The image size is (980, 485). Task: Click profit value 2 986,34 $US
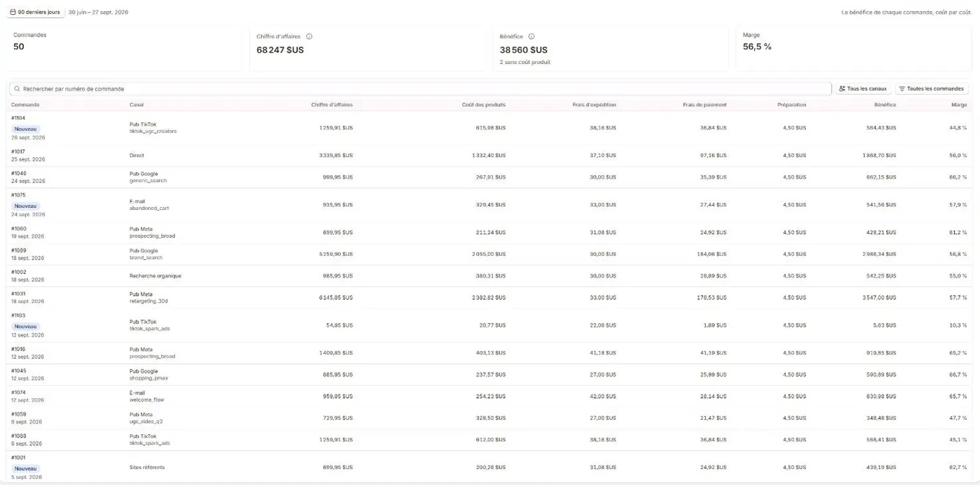point(878,254)
